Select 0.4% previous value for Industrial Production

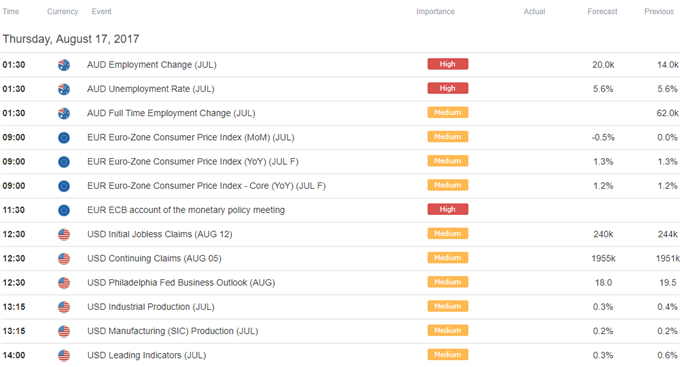coord(667,307)
